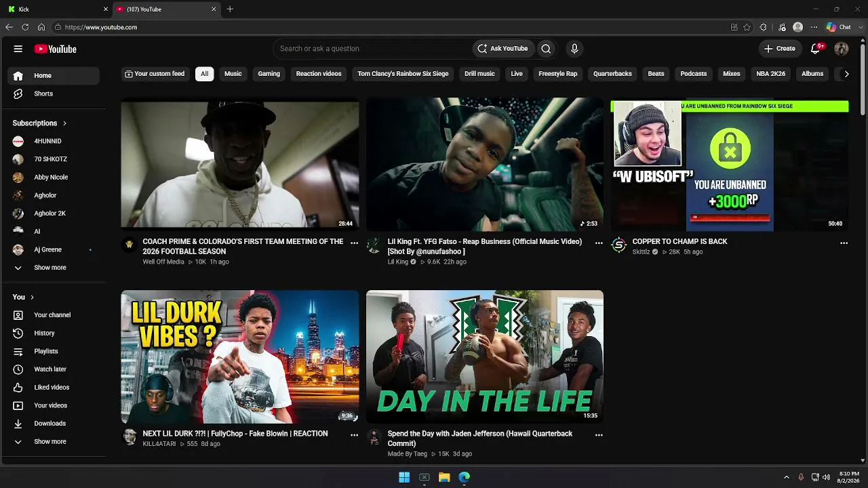Screen dimensions: 868x488
Task: Click the YouTube search input field
Action: 373,49
